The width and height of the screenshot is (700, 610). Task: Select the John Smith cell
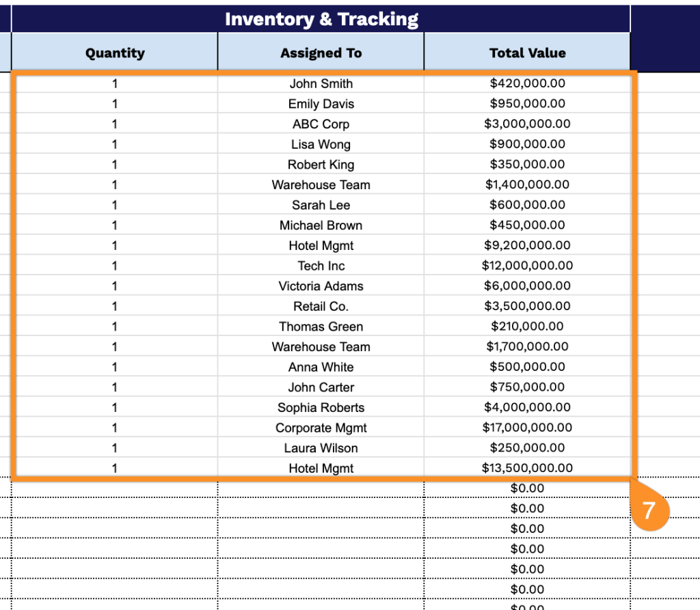[321, 83]
